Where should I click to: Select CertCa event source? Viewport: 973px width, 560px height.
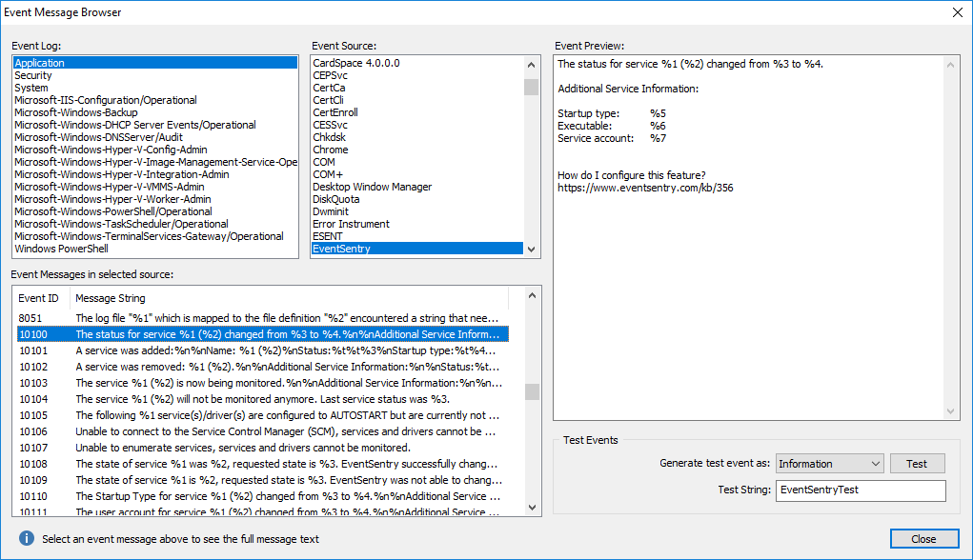pyautogui.click(x=417, y=88)
